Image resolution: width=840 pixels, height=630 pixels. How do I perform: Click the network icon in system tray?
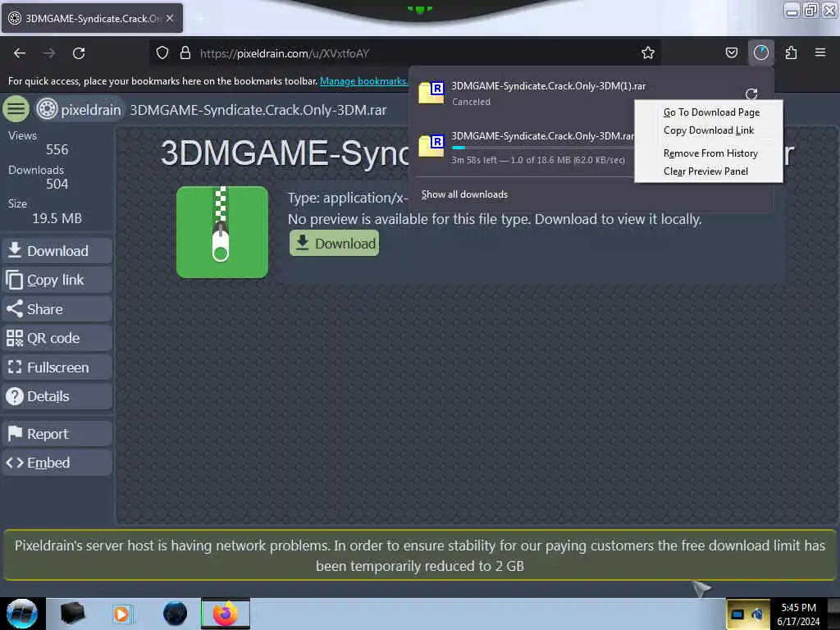pyautogui.click(x=757, y=614)
